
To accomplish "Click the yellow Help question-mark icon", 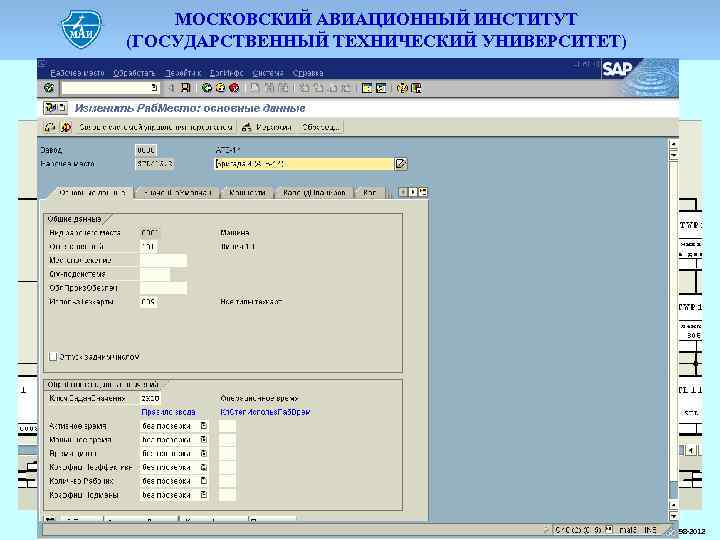I will point(402,88).
